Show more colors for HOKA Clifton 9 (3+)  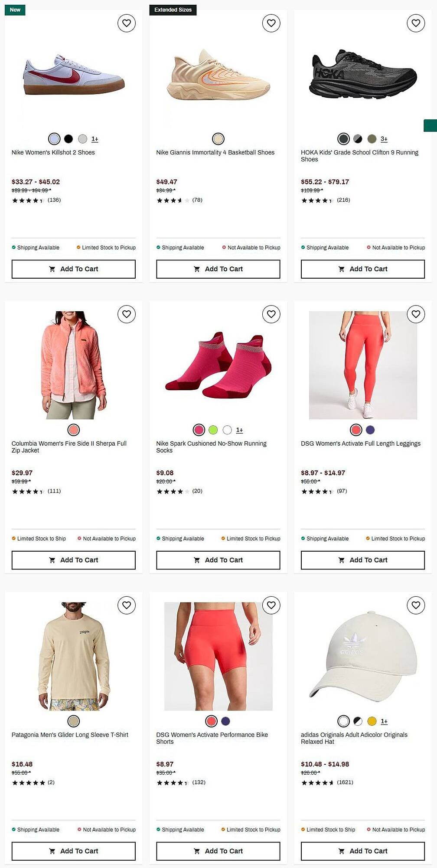[x=384, y=139]
